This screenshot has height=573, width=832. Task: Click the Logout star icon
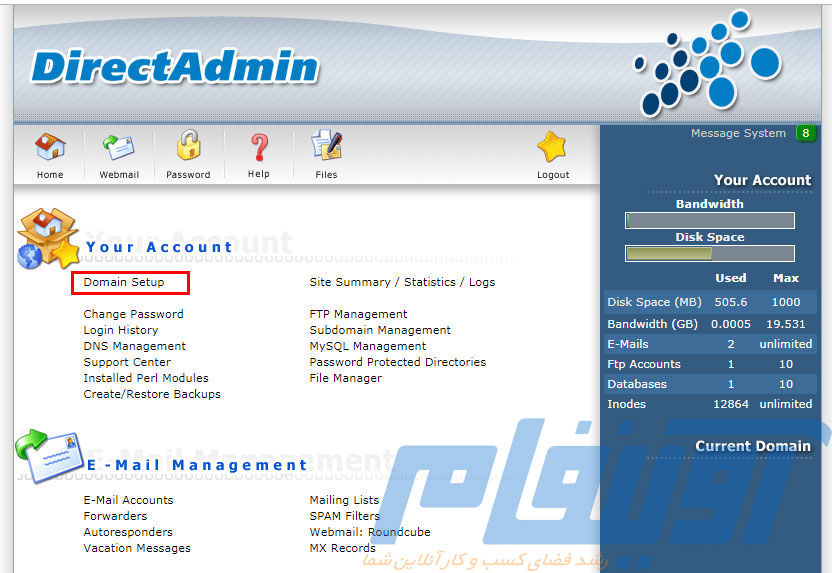coord(552,146)
